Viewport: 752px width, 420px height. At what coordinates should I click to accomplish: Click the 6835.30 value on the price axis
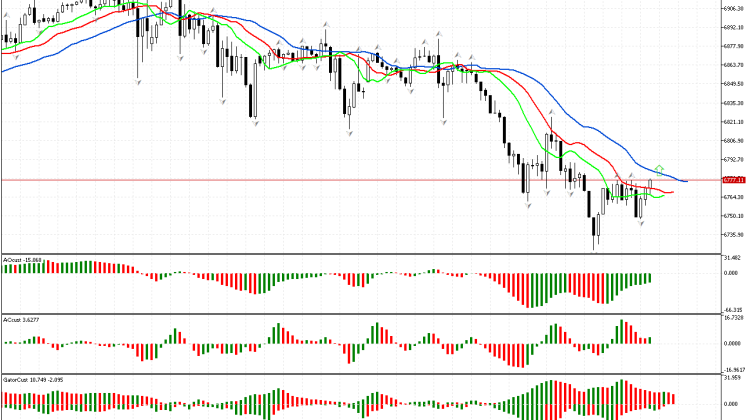pyautogui.click(x=735, y=102)
